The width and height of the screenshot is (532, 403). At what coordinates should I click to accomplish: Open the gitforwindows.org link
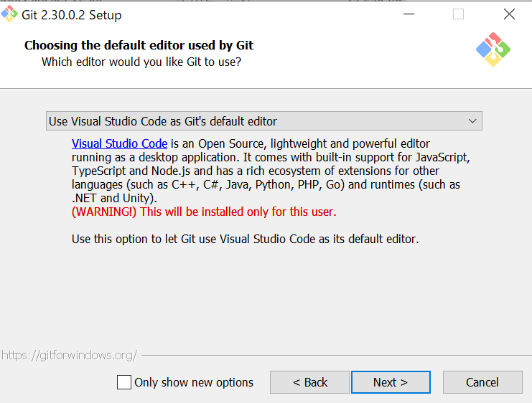coord(69,355)
